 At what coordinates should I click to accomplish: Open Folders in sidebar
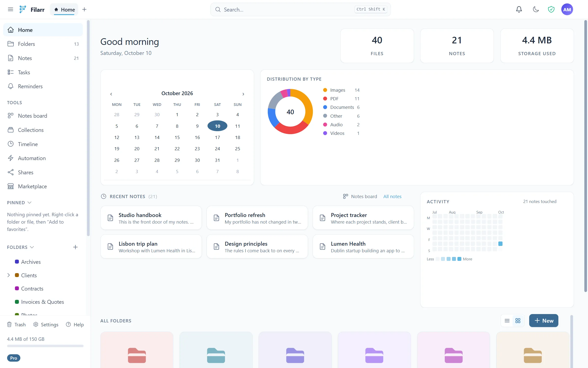(43, 44)
